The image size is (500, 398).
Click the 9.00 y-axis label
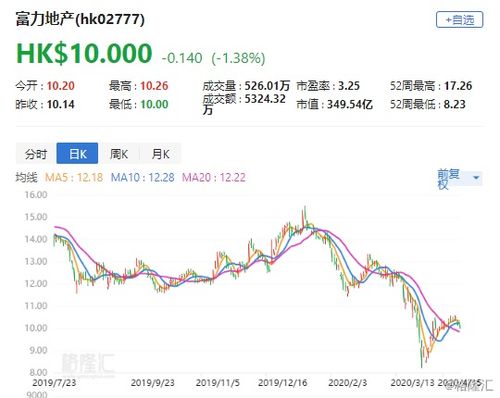(39, 350)
